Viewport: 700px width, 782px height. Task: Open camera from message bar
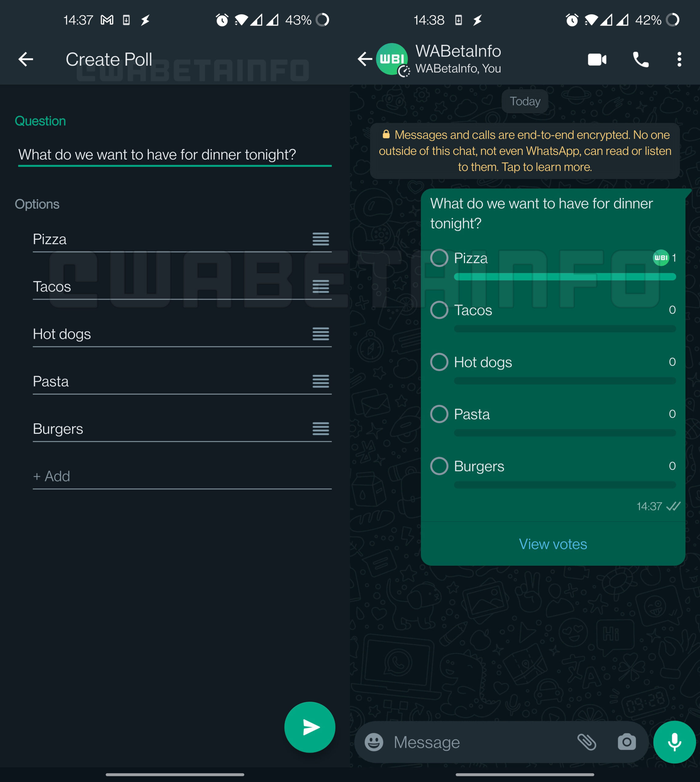tap(626, 742)
